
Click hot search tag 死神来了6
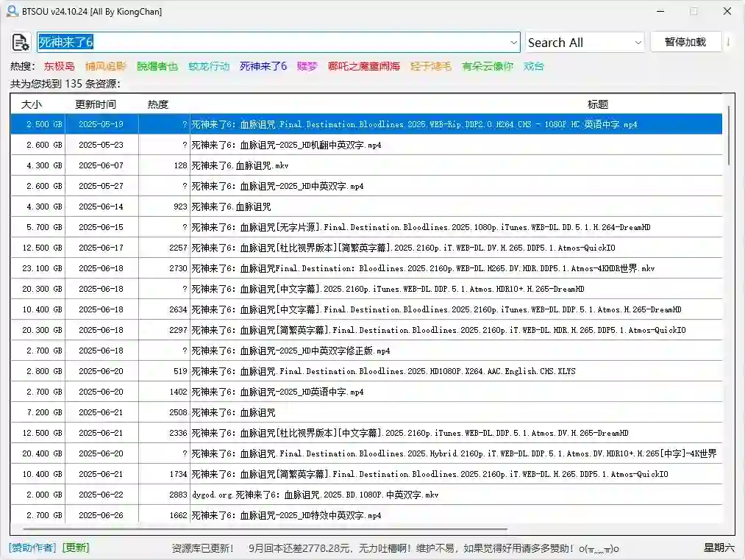[263, 66]
